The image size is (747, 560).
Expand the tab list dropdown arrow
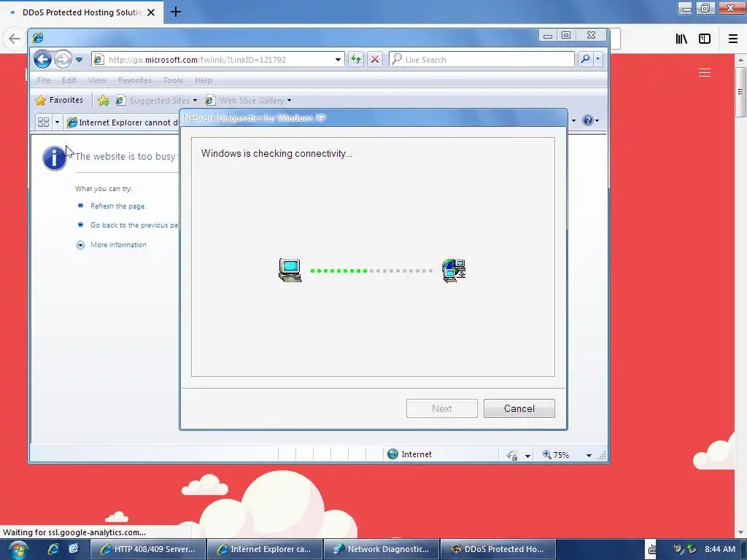[57, 122]
